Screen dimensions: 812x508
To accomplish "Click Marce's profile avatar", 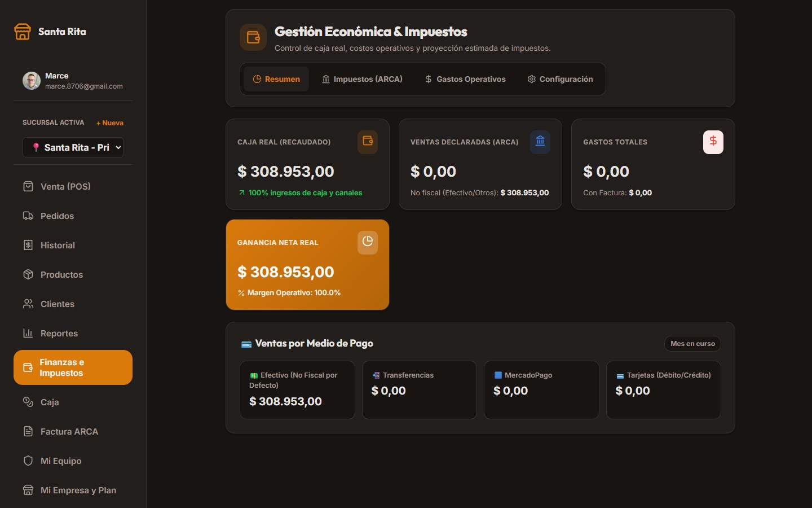I will (x=32, y=81).
